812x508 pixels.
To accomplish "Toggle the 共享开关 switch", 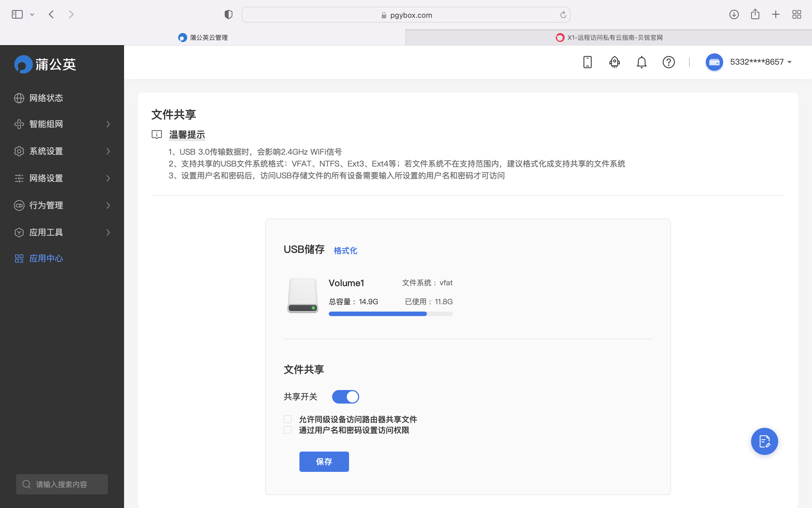I will pos(346,397).
